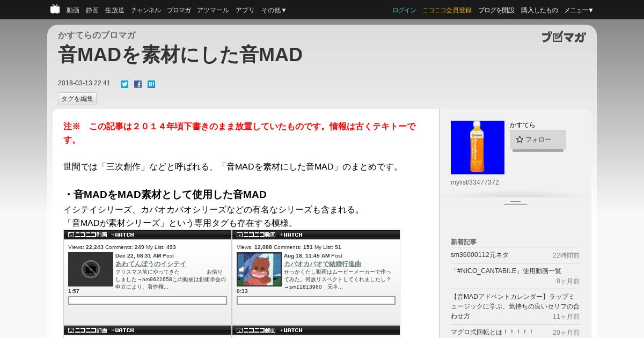Expand the メニュー▼ dropdown

[x=579, y=10]
